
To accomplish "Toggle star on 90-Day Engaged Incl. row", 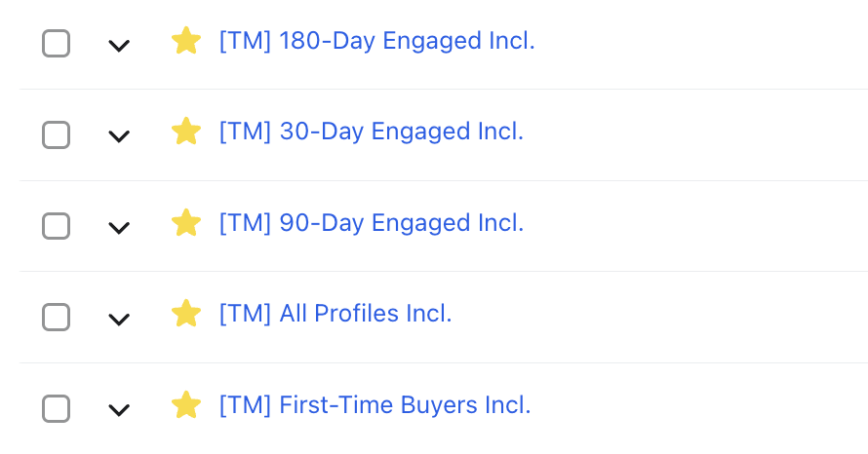I will [185, 223].
